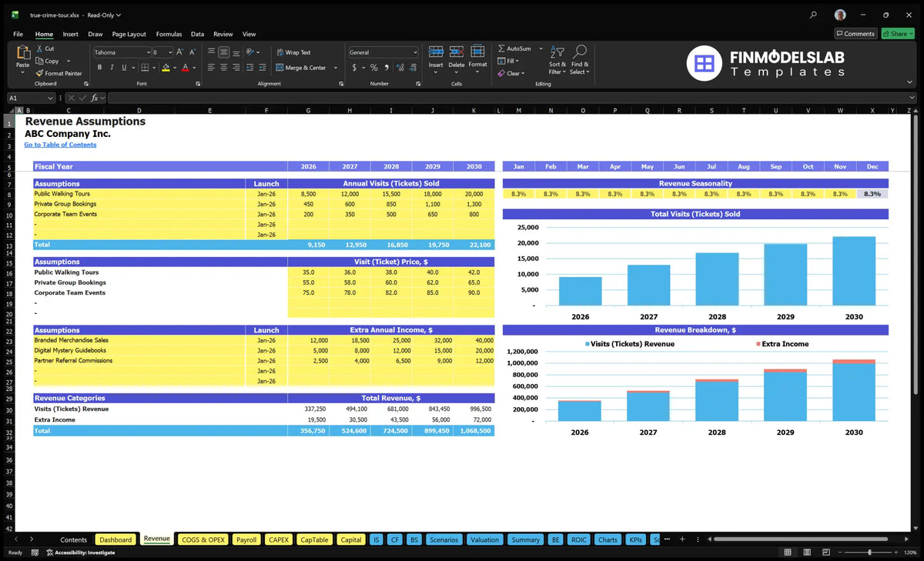The width and height of the screenshot is (924, 561).
Task: Apply percent style format
Action: (x=376, y=68)
